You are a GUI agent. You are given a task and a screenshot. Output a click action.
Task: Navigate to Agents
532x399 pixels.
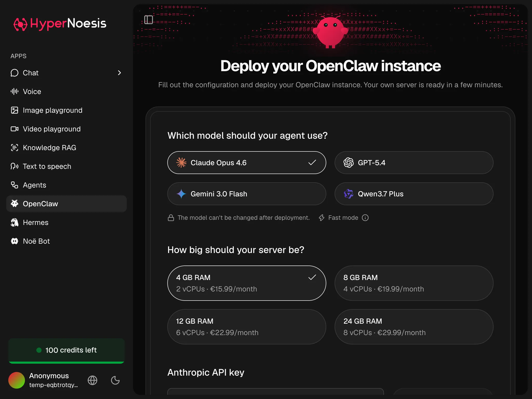[x=66, y=185]
